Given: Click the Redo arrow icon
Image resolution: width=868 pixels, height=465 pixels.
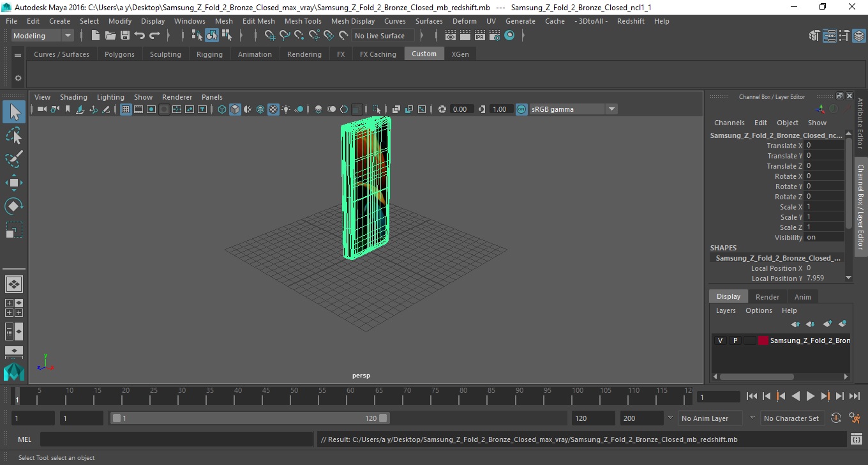Looking at the screenshot, I should click(x=154, y=36).
